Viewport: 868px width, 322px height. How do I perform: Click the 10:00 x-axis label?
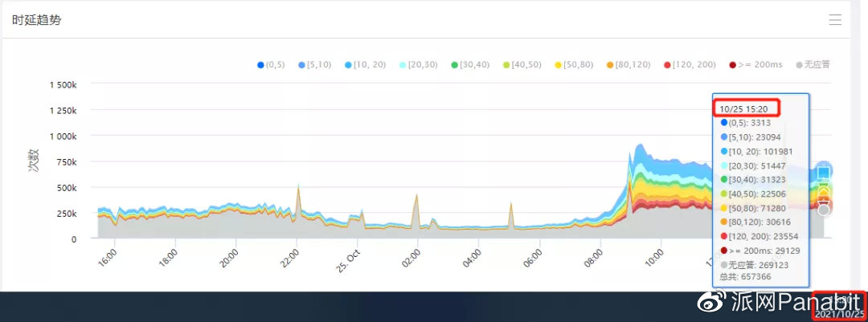pyautogui.click(x=653, y=258)
